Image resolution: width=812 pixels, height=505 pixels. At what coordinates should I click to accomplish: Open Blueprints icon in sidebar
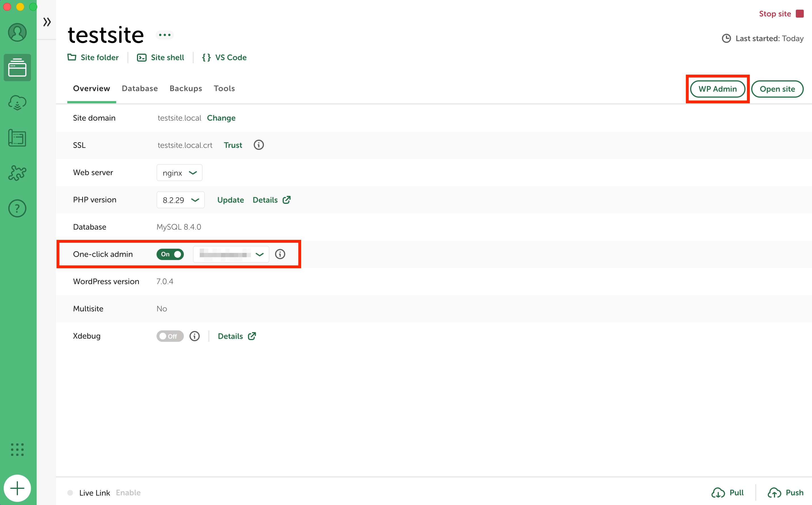click(17, 138)
